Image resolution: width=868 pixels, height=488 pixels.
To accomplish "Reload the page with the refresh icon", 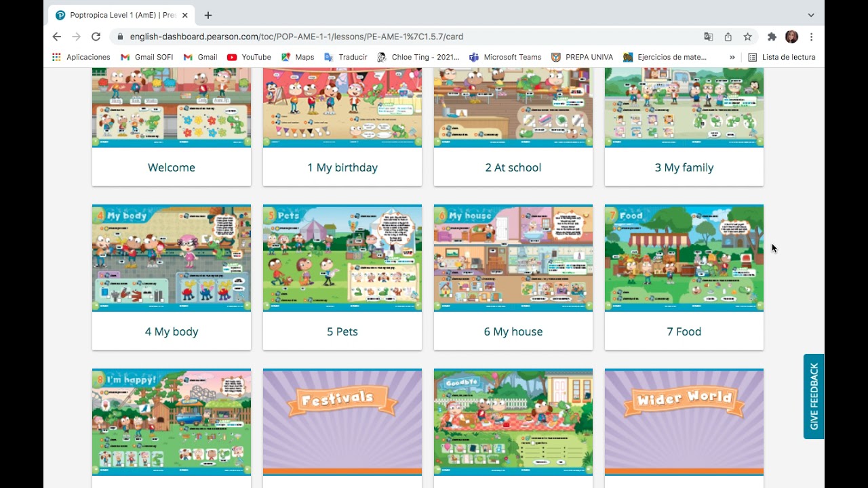I will [96, 37].
